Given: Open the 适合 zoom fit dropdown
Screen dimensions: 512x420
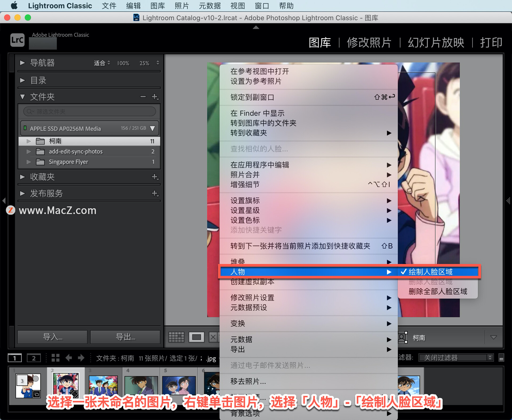Looking at the screenshot, I should click(102, 63).
